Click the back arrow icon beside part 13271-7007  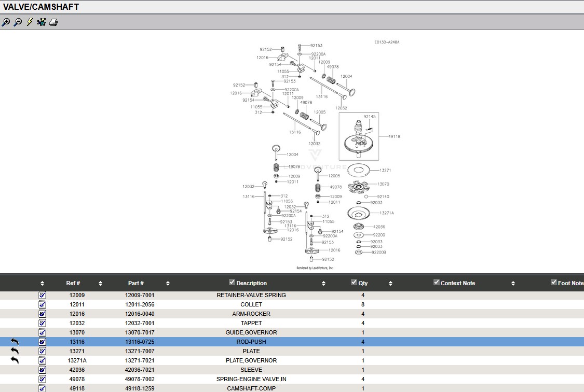(15, 351)
